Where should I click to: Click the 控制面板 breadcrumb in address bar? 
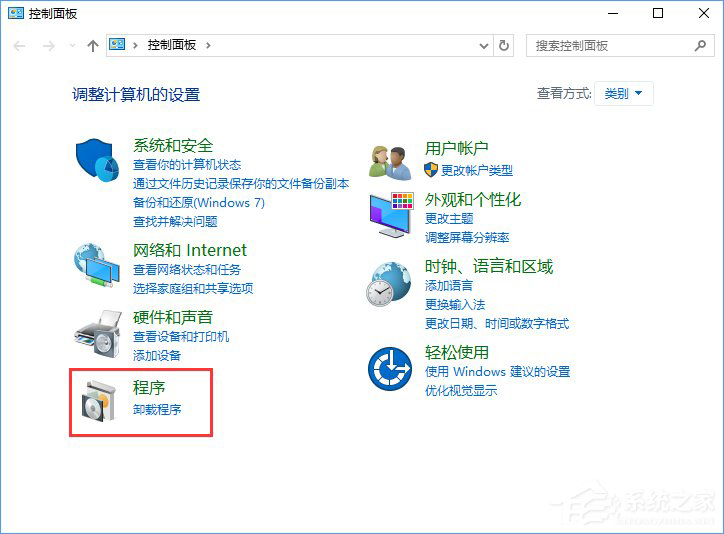172,45
